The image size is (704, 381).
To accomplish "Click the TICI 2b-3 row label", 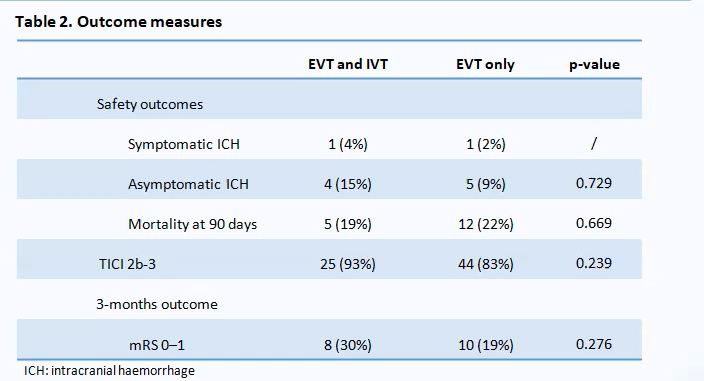I will pos(128,264).
